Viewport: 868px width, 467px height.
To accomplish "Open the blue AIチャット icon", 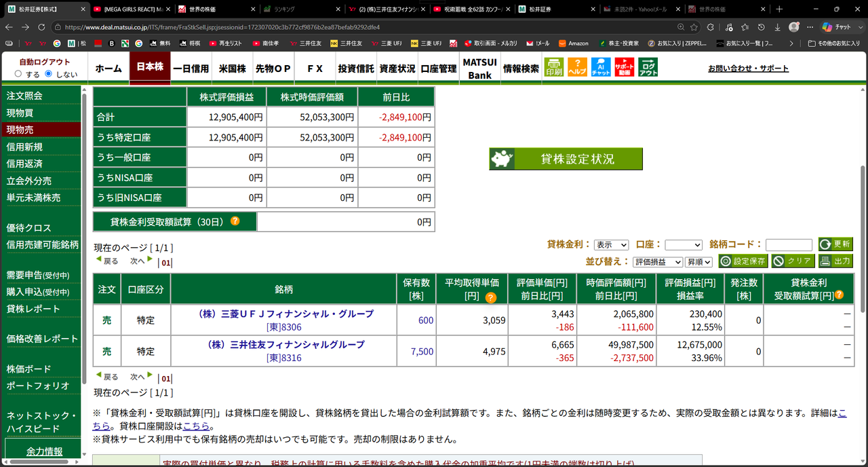I will tap(601, 67).
